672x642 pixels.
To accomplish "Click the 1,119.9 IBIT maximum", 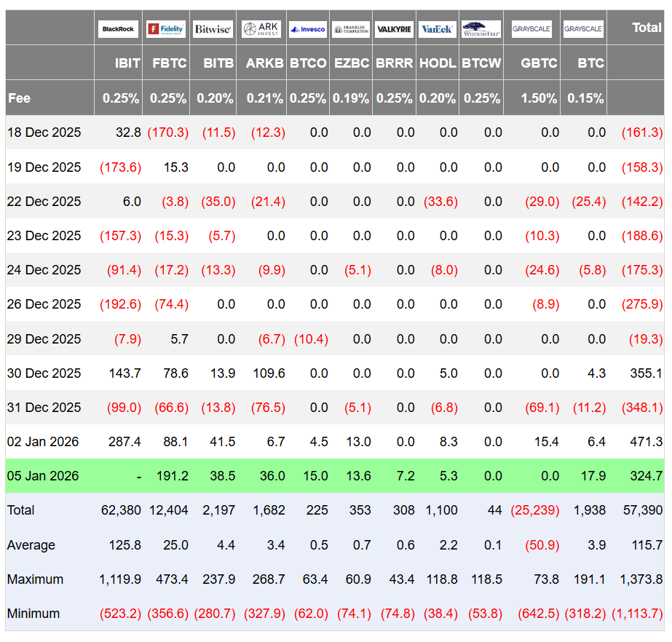I will (120, 579).
